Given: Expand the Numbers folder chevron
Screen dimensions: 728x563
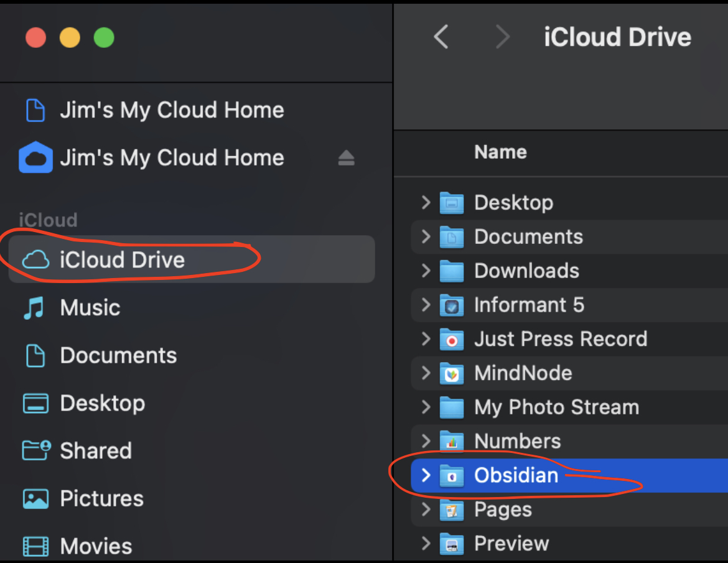Looking at the screenshot, I should (425, 441).
